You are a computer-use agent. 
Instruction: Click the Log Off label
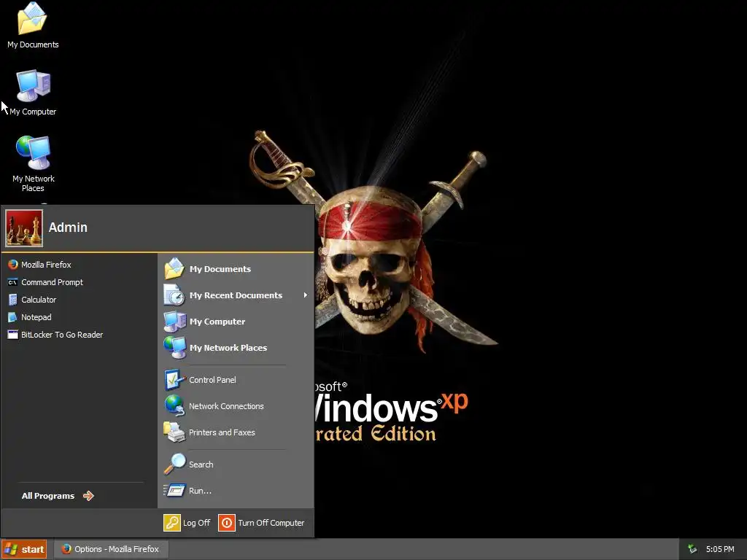tap(196, 523)
